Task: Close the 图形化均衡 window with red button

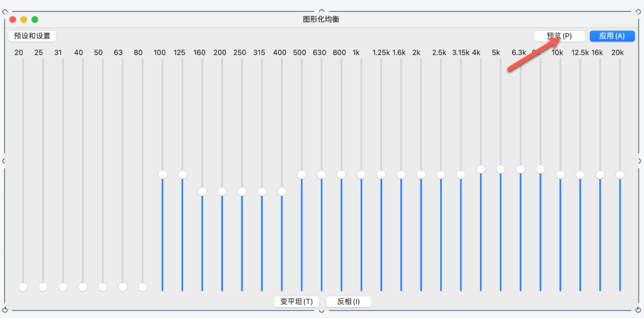Action: point(13,19)
